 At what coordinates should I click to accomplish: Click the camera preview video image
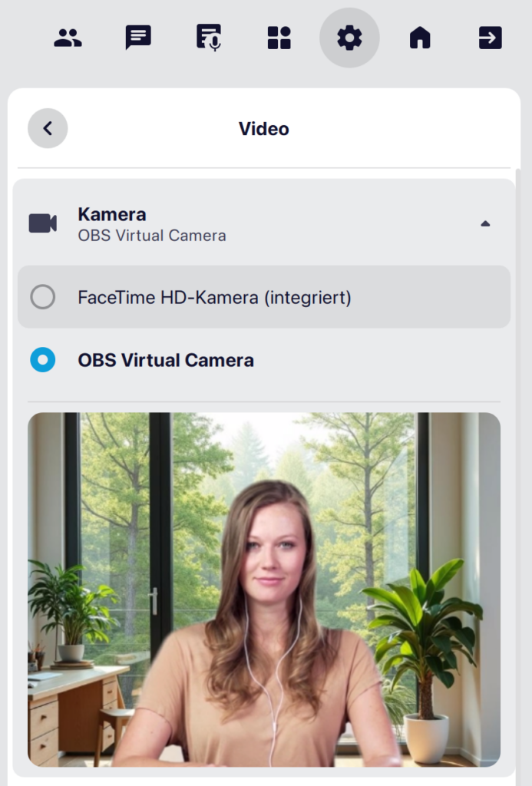(264, 589)
